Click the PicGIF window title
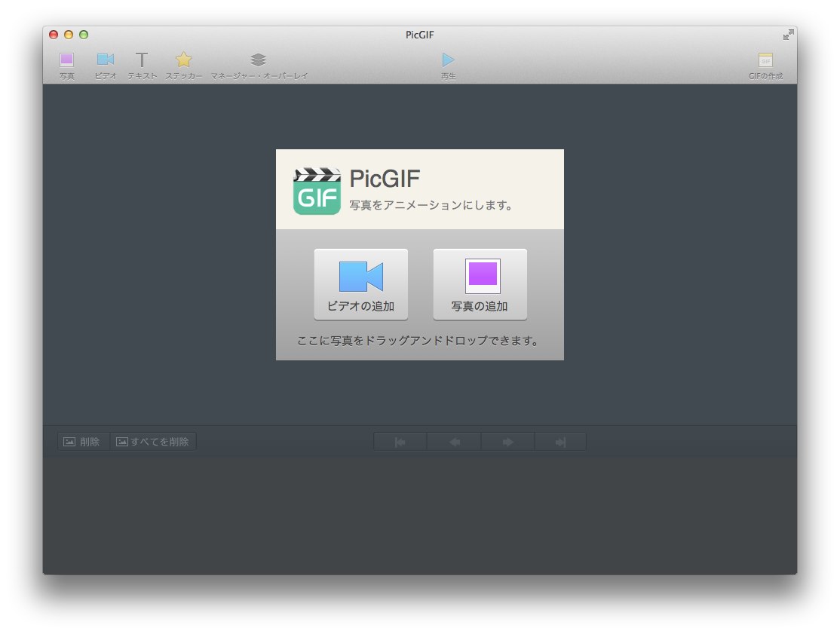 tap(419, 35)
